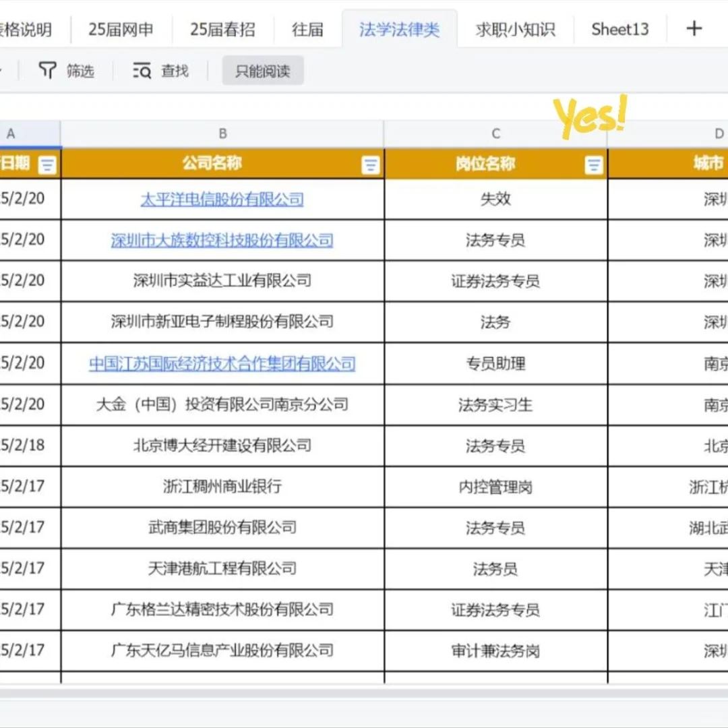Open the 日期 column filter dropdown

47,165
